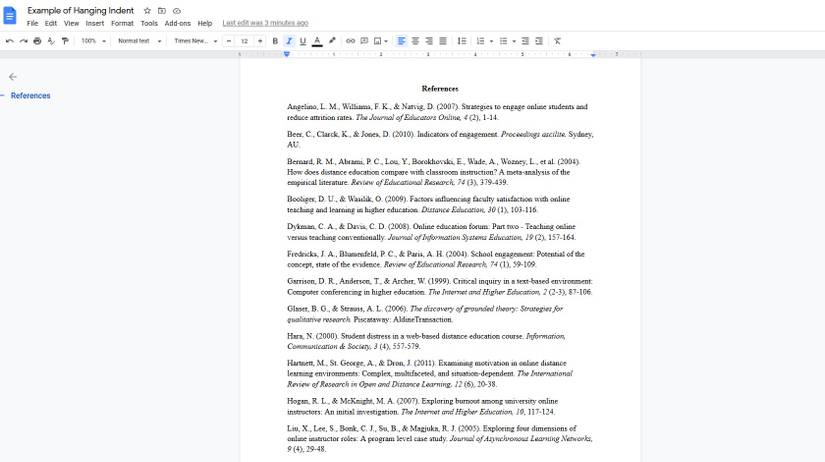Star the document with star icon
Viewport: 825px width, 462px height.
(x=147, y=11)
